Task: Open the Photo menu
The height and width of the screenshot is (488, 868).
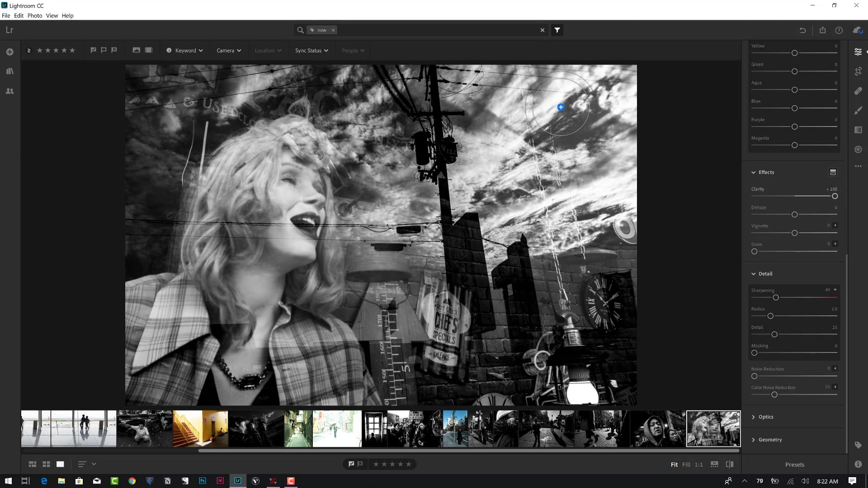Action: point(35,15)
